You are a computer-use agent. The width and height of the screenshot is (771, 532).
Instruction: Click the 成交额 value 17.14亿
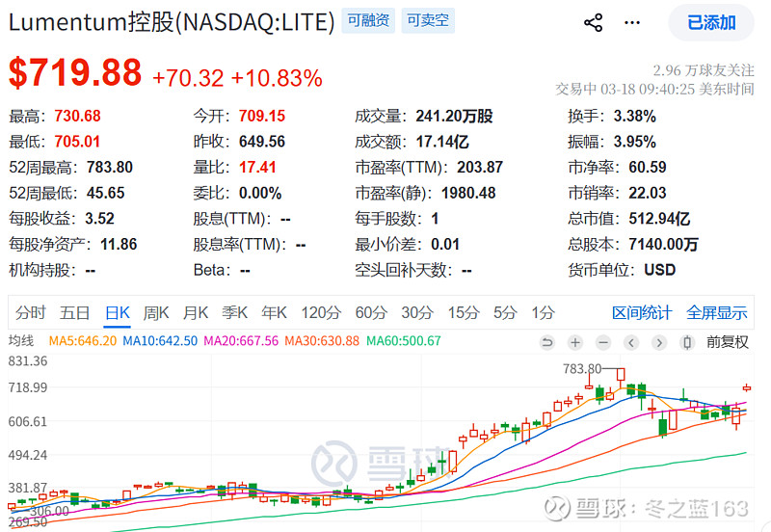(x=442, y=142)
